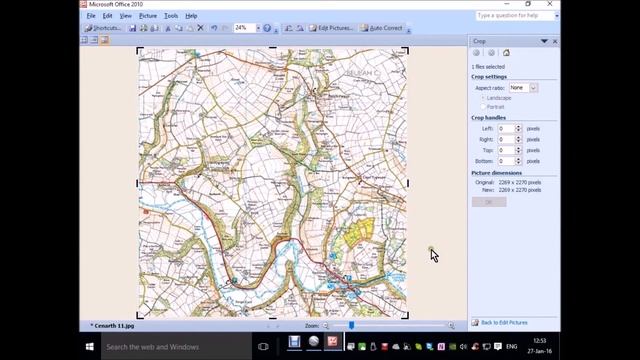
Task: Click the volume speaker tray icon
Action: point(463,347)
